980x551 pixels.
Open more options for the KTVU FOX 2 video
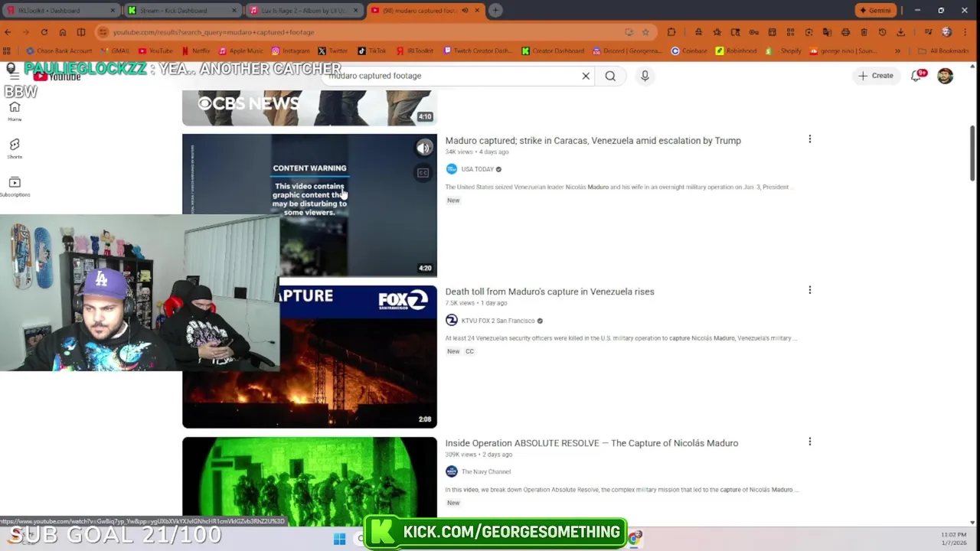pos(809,290)
